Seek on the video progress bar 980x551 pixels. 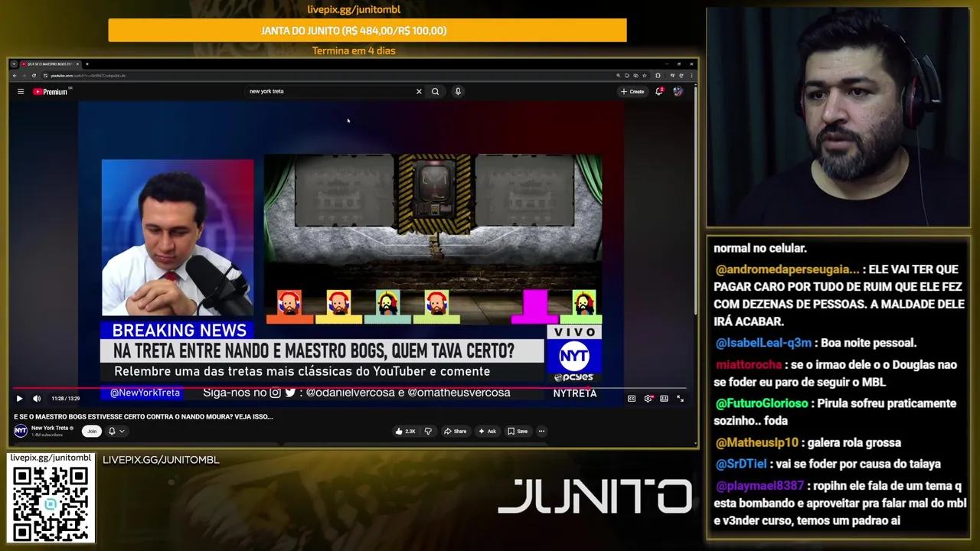[348, 389]
